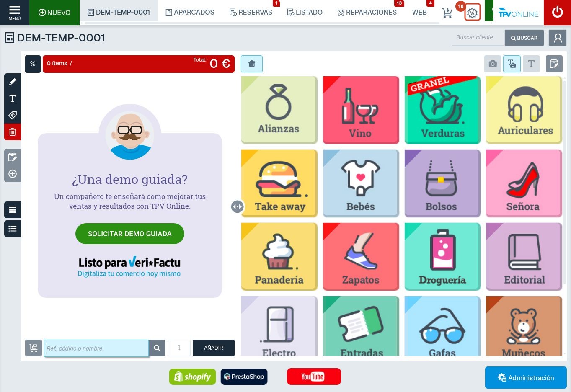Open the RESERVAS tab
Viewport: 571px width, 392px height.
click(x=251, y=13)
